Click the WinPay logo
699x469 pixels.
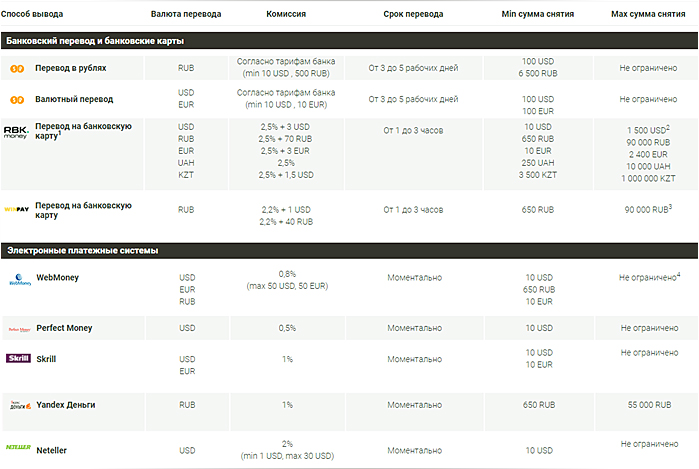(17, 210)
